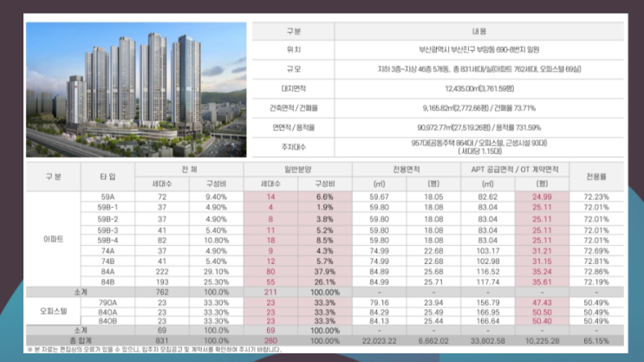Select the 84OB officetel type cell
This screenshot has width=644, height=362.
coord(107,321)
